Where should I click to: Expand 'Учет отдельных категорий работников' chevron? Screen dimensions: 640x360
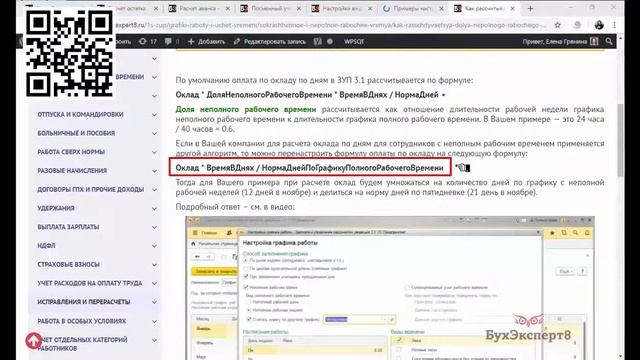[x=154, y=340]
